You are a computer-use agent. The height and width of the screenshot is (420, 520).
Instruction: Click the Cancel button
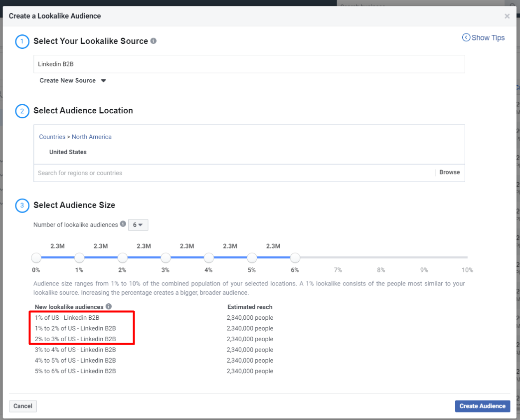23,406
